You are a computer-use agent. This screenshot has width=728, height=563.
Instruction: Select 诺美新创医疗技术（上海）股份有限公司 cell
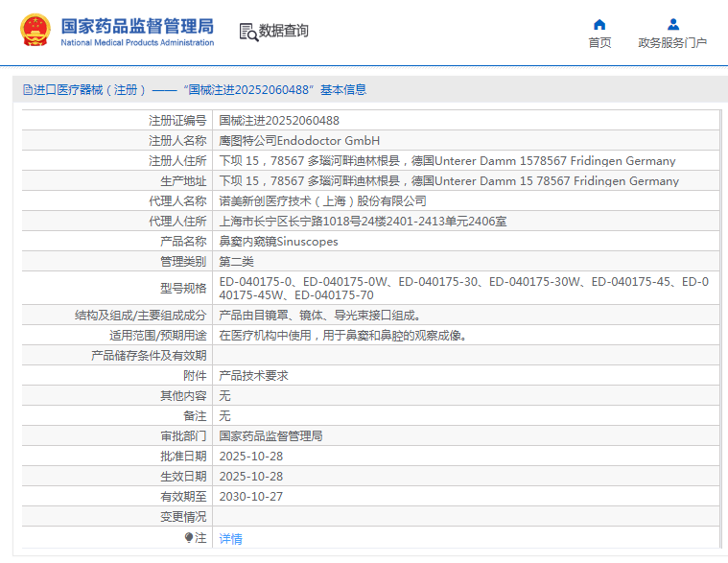point(322,201)
